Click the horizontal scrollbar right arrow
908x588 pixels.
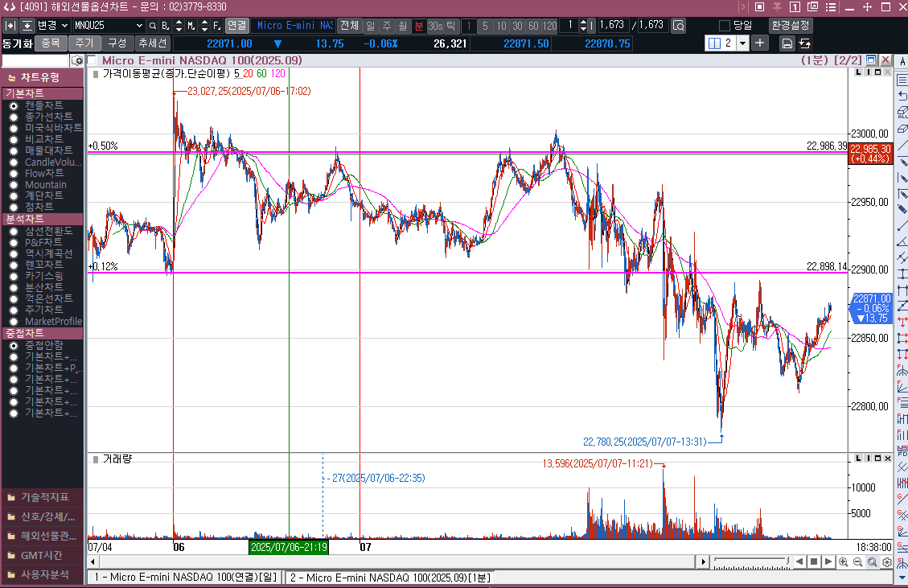[703, 562]
